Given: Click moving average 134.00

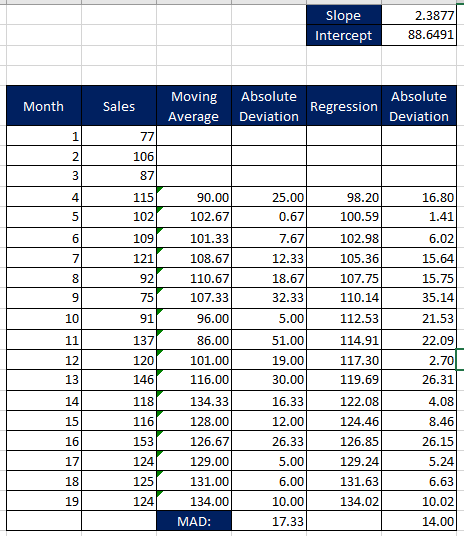Looking at the screenshot, I should (194, 501).
